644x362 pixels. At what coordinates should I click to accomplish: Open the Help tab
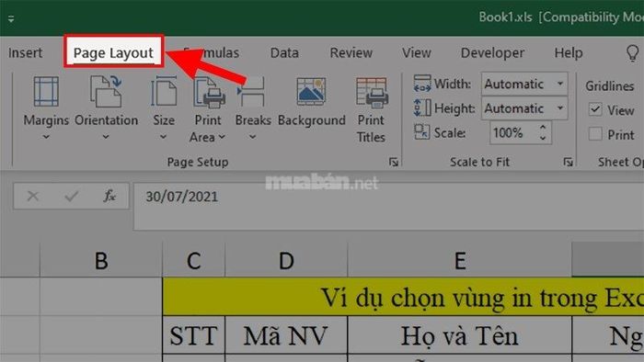[x=569, y=53]
